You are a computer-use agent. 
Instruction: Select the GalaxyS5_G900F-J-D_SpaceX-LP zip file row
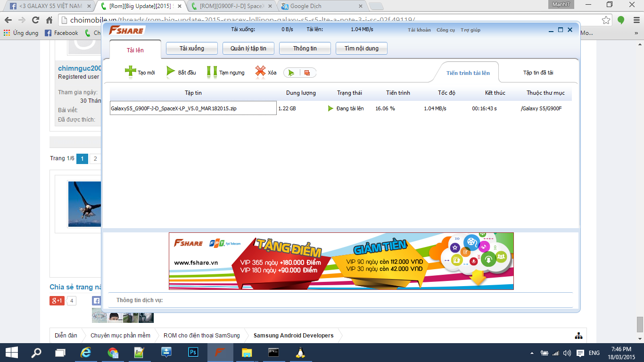pyautogui.click(x=341, y=108)
